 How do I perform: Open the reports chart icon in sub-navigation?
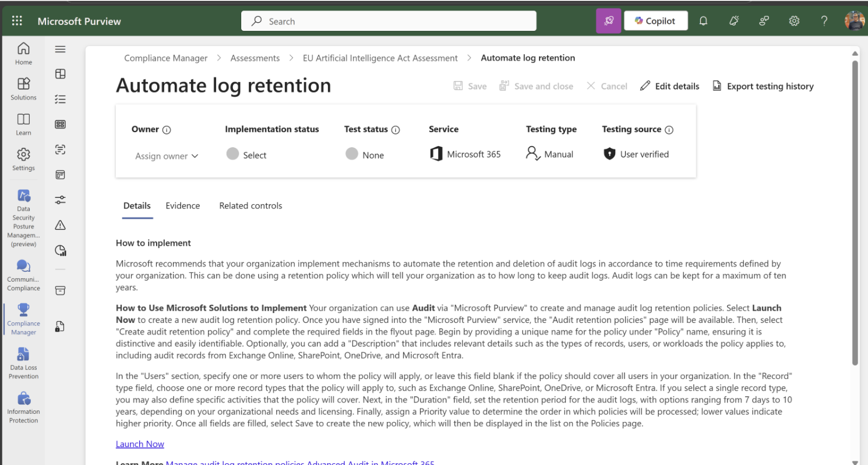coord(60,251)
